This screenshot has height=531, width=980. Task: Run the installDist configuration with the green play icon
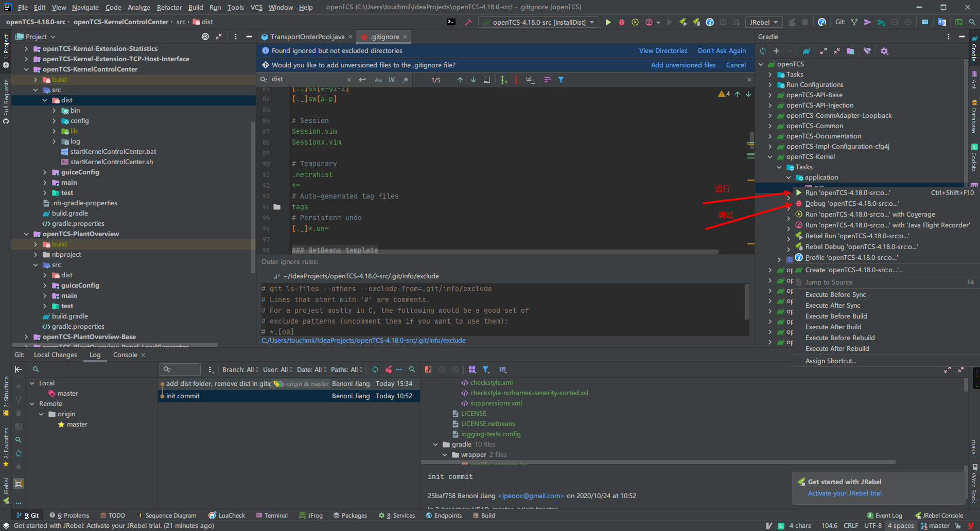(608, 22)
